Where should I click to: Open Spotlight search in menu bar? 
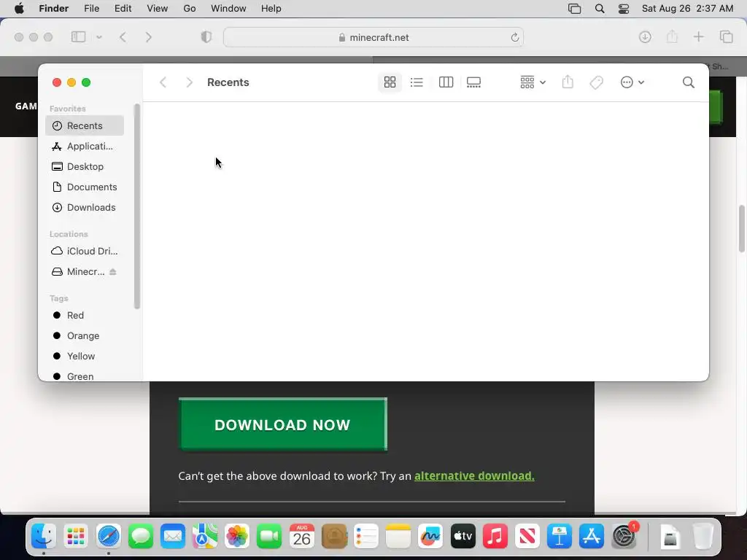click(x=600, y=9)
